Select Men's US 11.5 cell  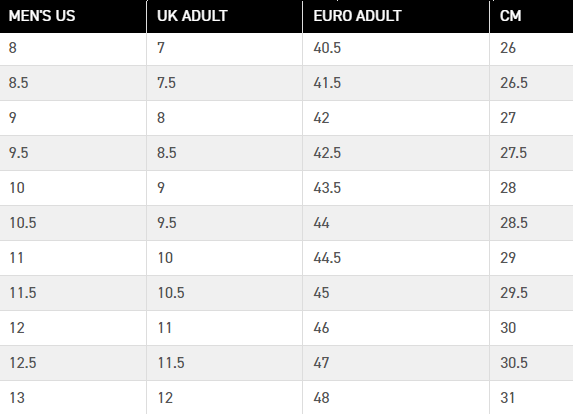pyautogui.click(x=73, y=293)
